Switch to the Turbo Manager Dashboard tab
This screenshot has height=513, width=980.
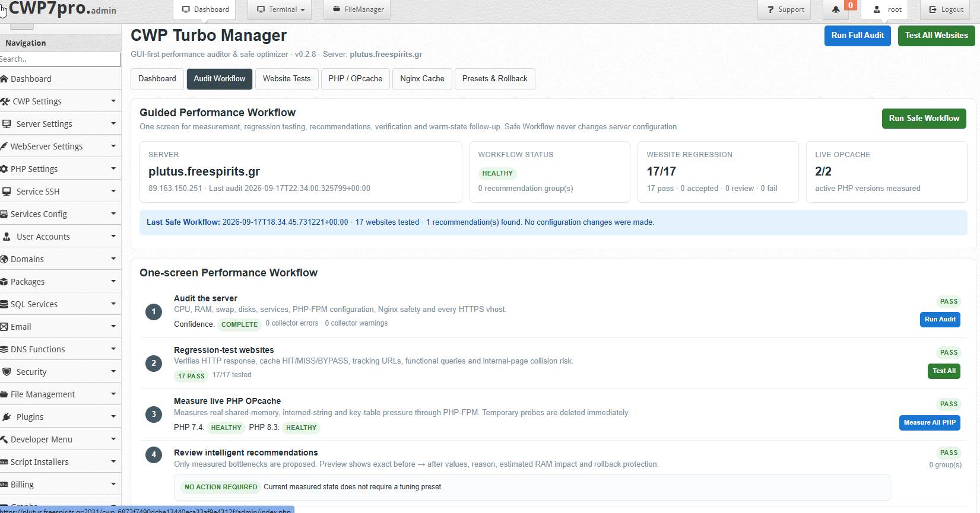(x=157, y=79)
